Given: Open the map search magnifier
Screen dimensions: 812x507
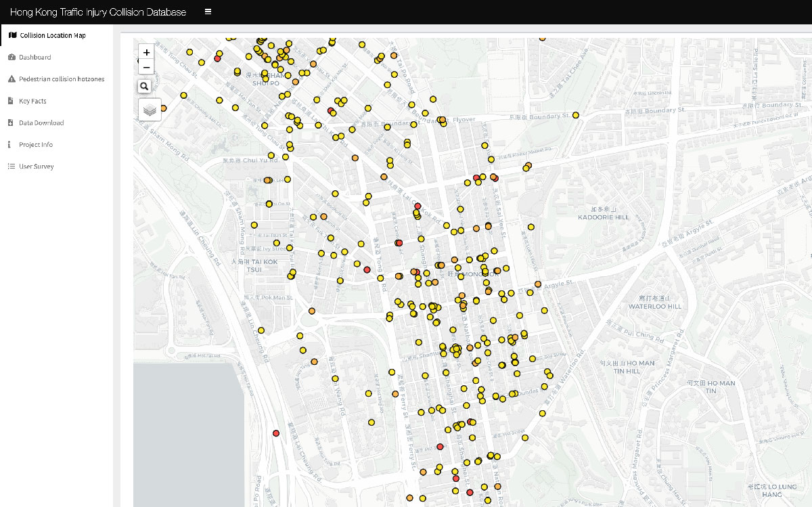Looking at the screenshot, I should coord(144,87).
